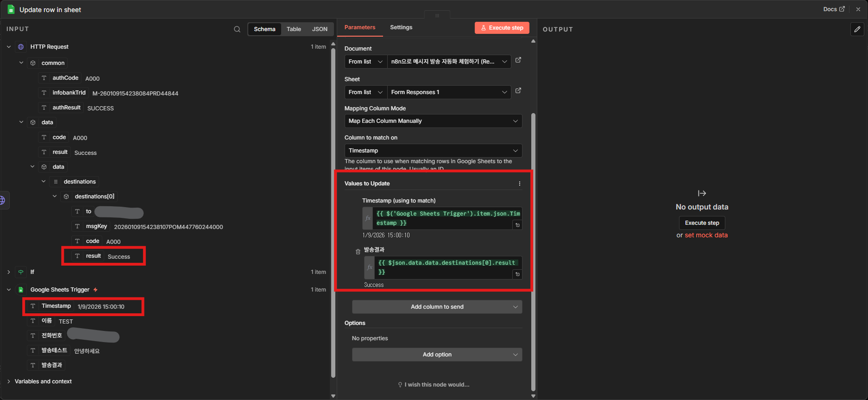Open the Values to Update three-dot menu

click(x=520, y=184)
